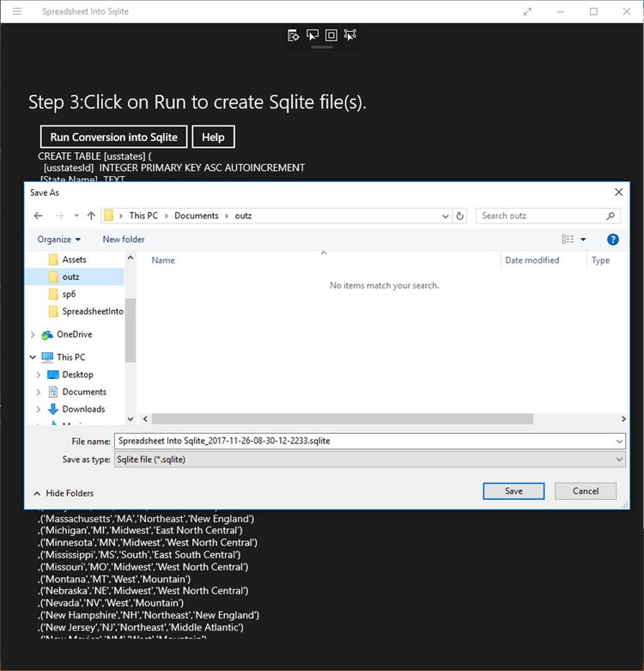Open the File name dropdown arrow
This screenshot has height=671, width=644.
[x=619, y=441]
